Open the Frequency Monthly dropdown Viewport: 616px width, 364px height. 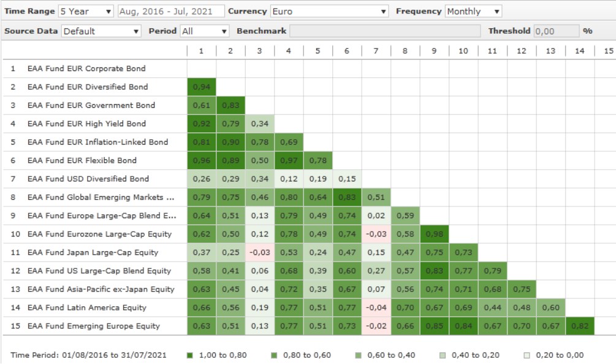coord(473,11)
